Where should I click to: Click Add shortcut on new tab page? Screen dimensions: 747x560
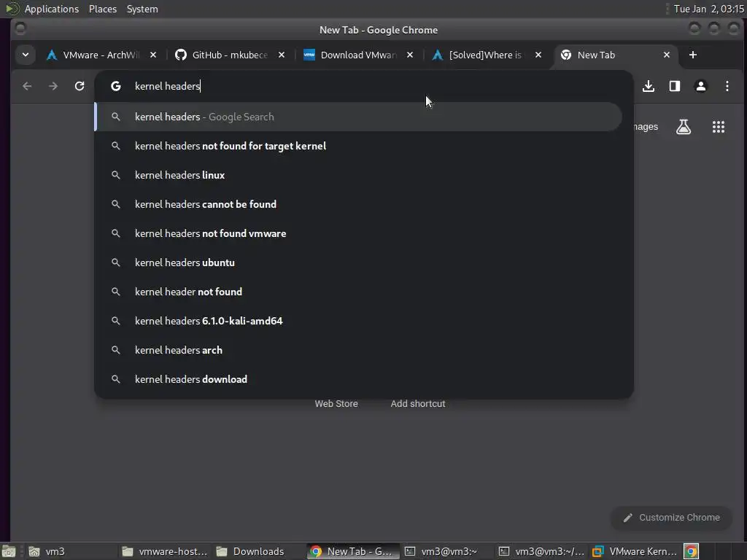pyautogui.click(x=418, y=404)
